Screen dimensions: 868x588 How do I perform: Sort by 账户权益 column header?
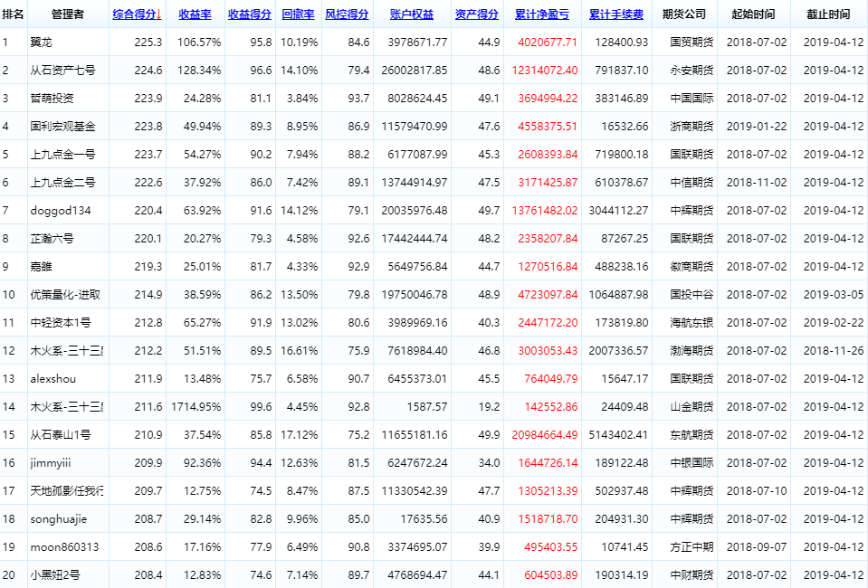pos(412,14)
